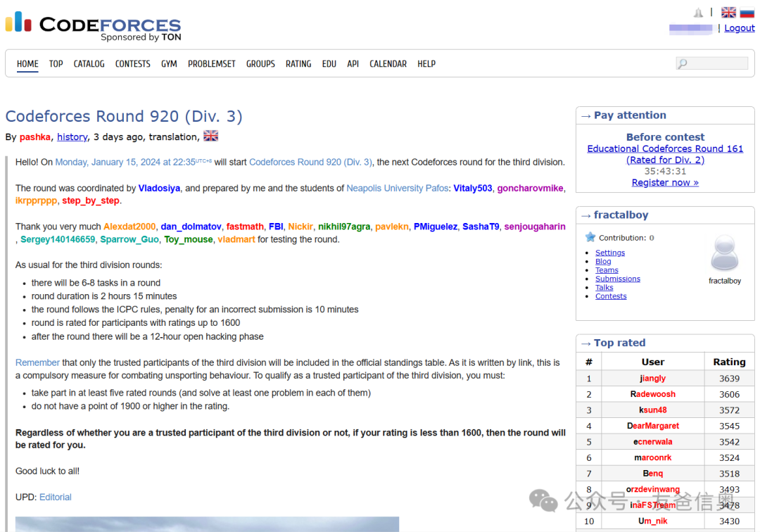Open the Editorial link
The height and width of the screenshot is (532, 760).
[56, 497]
